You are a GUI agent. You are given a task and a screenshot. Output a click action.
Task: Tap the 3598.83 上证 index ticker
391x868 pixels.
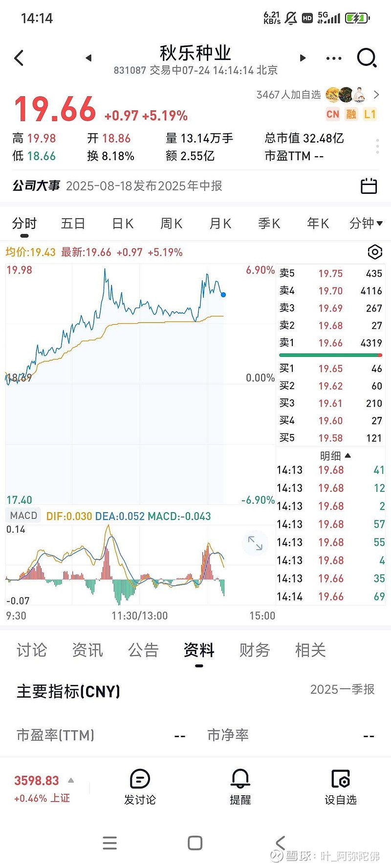point(43,788)
